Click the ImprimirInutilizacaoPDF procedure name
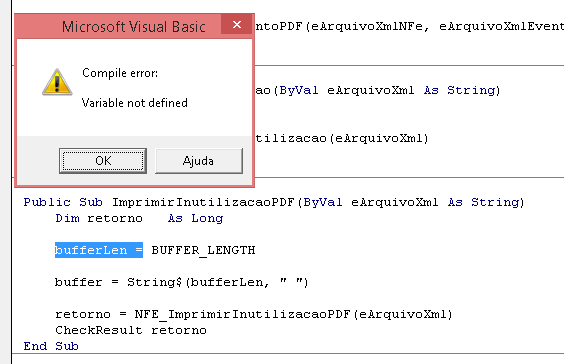The width and height of the screenshot is (564, 364). tap(203, 202)
